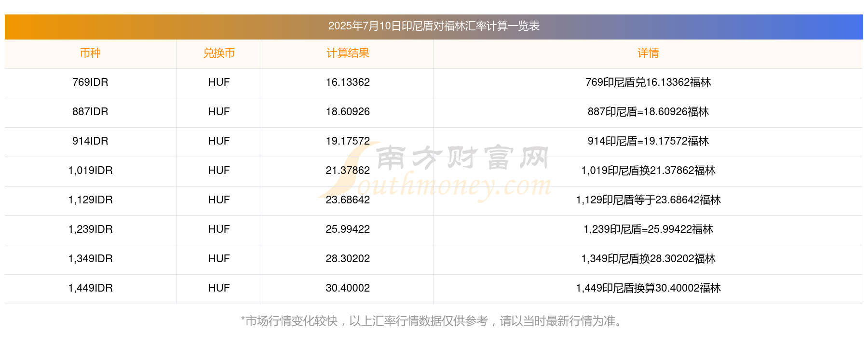
Task: Select the '详情' column header
Action: (x=648, y=53)
